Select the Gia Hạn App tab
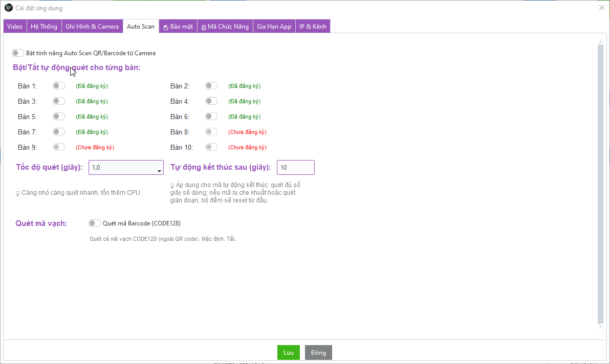The width and height of the screenshot is (610, 364). point(274,26)
